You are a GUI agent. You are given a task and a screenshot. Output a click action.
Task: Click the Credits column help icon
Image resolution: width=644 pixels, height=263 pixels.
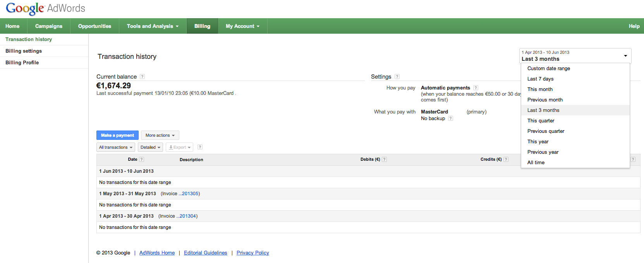[506, 160]
